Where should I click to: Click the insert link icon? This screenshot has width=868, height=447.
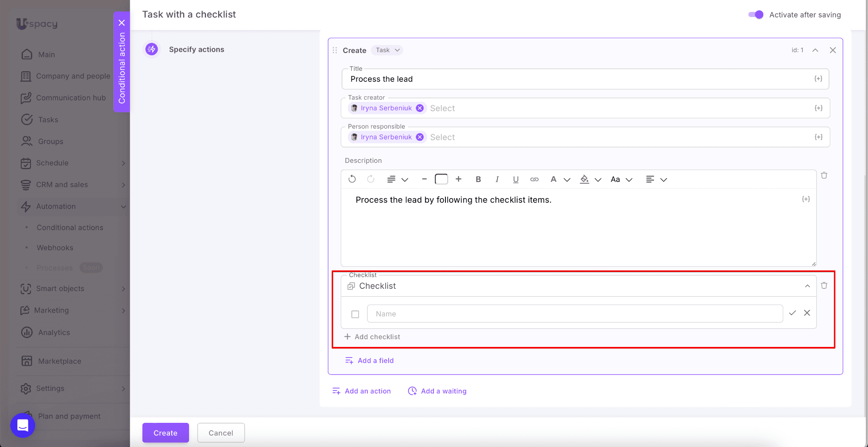(534, 179)
